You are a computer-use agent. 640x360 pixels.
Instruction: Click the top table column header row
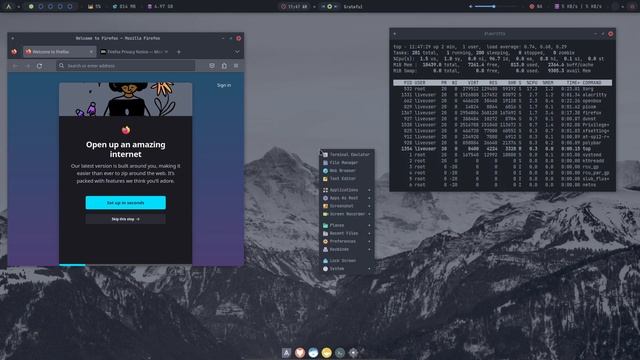coord(502,82)
